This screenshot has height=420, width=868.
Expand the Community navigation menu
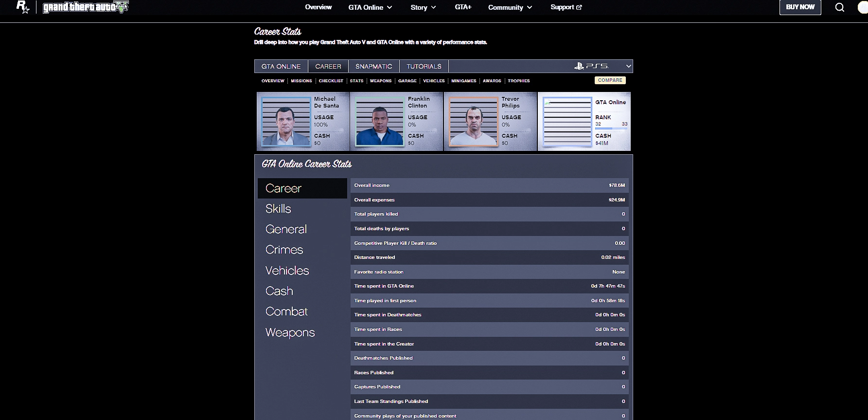coord(510,7)
